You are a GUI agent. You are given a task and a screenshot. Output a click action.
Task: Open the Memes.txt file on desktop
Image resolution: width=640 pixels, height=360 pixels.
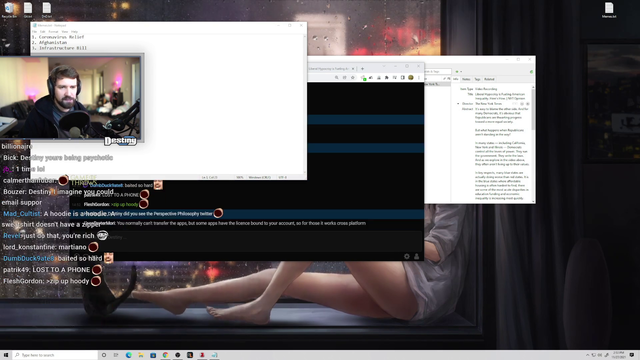609,10
